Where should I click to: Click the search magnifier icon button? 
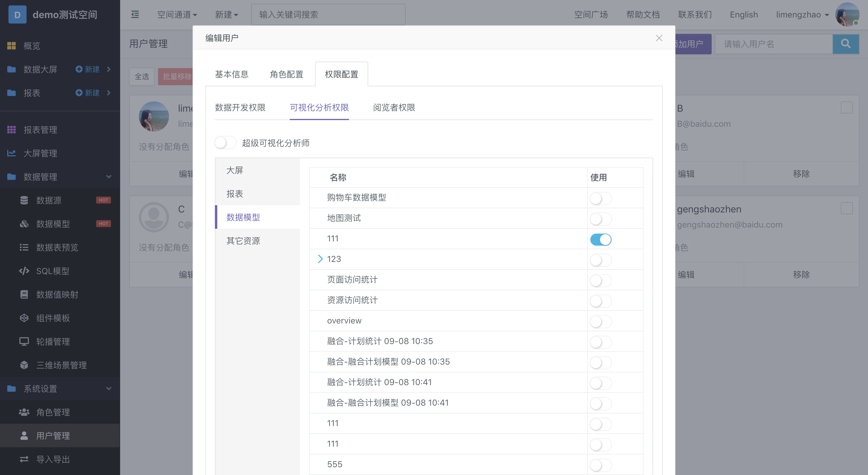coord(845,44)
